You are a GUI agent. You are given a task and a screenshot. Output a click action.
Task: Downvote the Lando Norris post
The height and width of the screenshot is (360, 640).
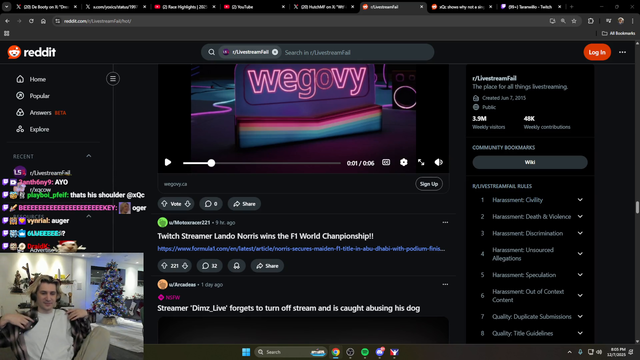pos(185,266)
